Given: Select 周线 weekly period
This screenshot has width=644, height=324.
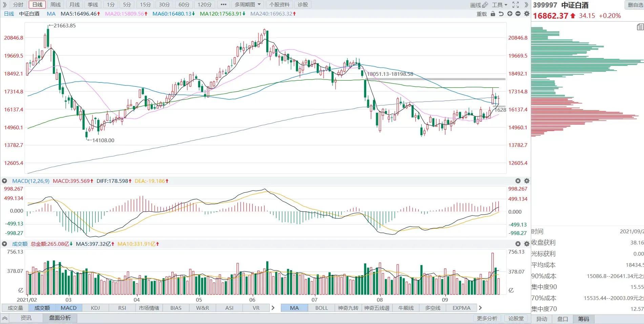Looking at the screenshot, I should pos(56,5).
